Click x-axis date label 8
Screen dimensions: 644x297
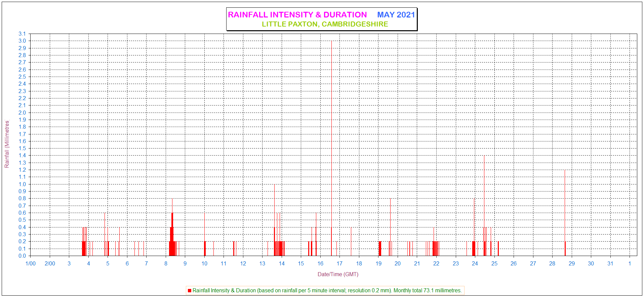(166, 264)
